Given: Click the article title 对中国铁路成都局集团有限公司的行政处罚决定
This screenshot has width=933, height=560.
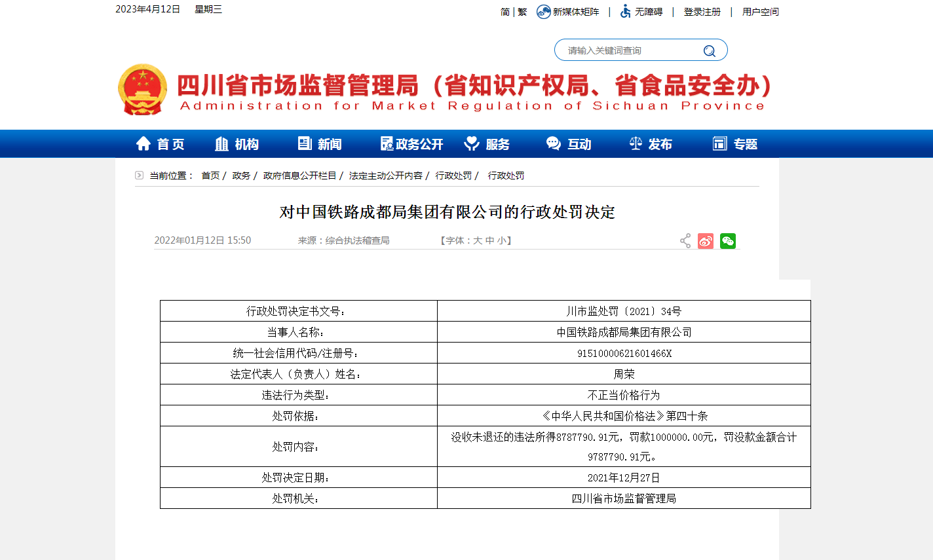Looking at the screenshot, I should coord(447,212).
